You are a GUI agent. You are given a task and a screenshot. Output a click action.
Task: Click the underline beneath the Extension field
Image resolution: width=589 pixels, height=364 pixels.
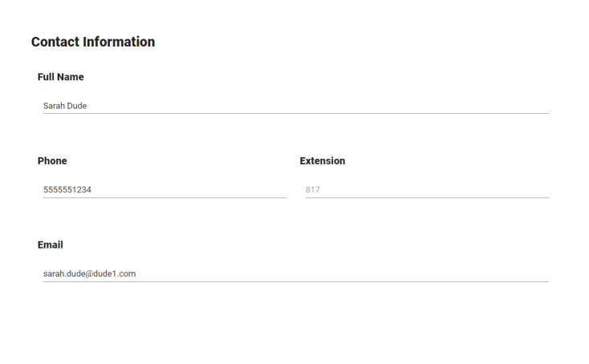(x=428, y=197)
